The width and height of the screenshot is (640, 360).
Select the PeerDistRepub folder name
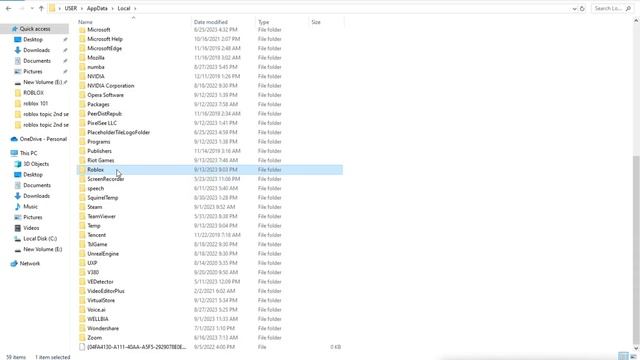click(104, 114)
